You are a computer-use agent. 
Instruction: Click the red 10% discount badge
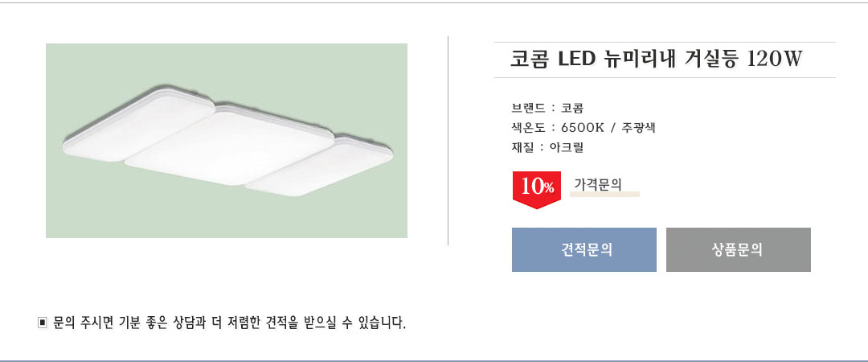[x=536, y=187]
